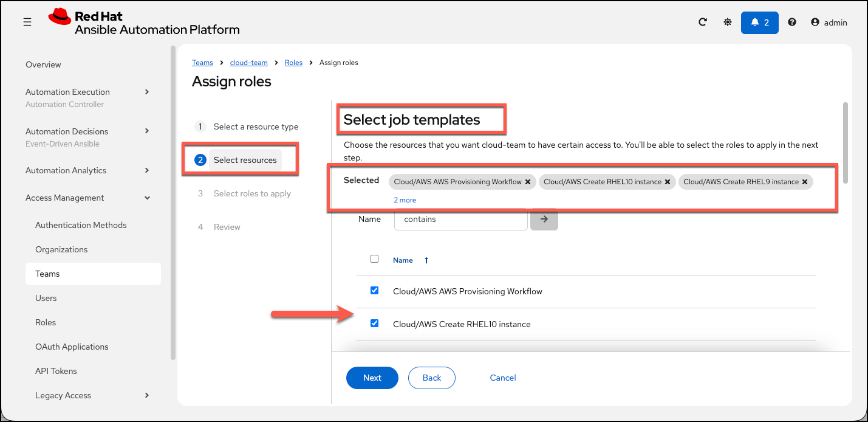Click Cloud/AWS Create RHEL10 instance row text
Screen dimensions: 868x422
click(x=462, y=324)
